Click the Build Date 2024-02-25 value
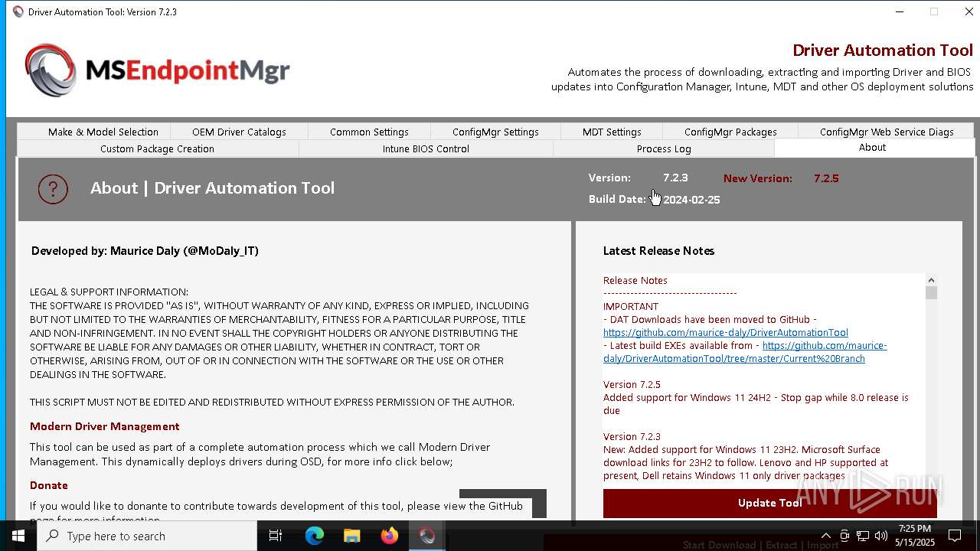980x551 pixels. tap(691, 200)
